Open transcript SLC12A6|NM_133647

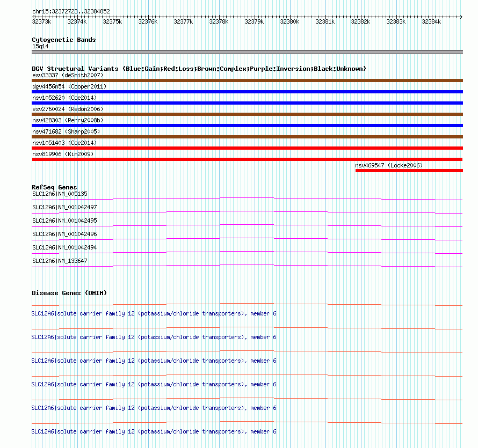[x=60, y=261]
